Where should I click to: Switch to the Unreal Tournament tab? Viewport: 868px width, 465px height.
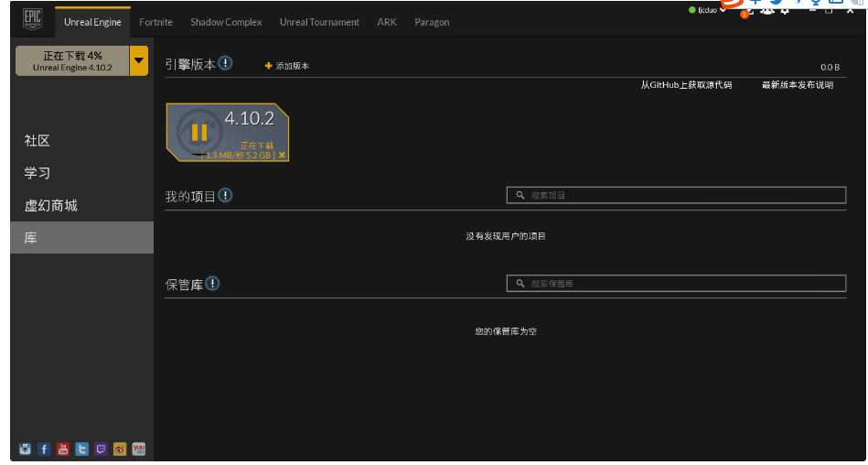click(319, 22)
